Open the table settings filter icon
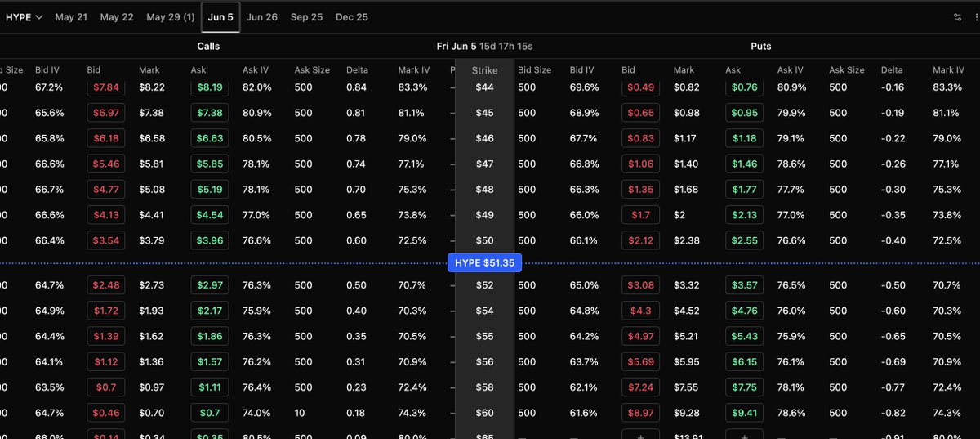 [x=957, y=17]
